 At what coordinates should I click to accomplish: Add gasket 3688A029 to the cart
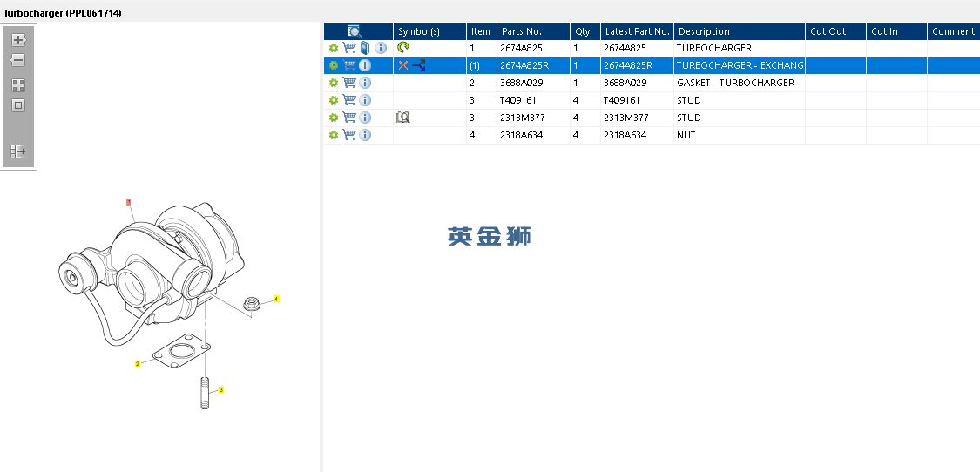[349, 83]
